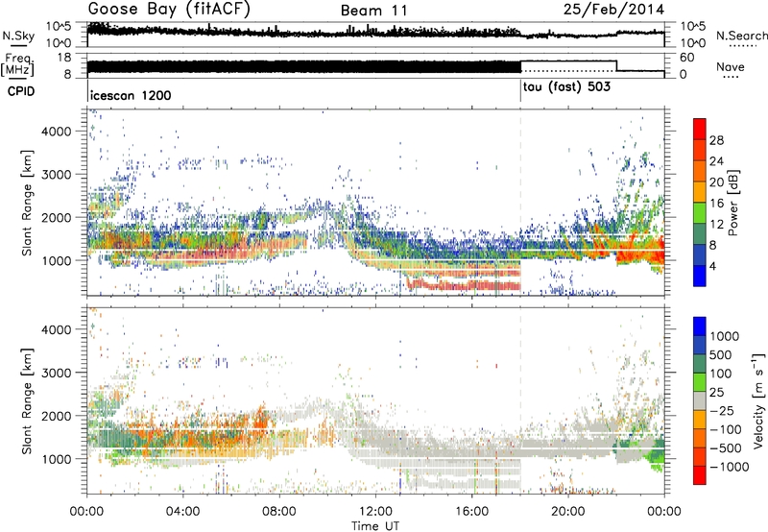Screen dimensions: 768x532
Task: Click the 'Nave' legend label
Action: click(x=730, y=66)
